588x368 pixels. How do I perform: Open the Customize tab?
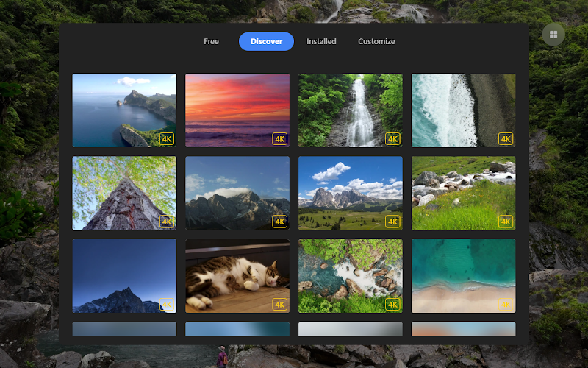(x=376, y=41)
